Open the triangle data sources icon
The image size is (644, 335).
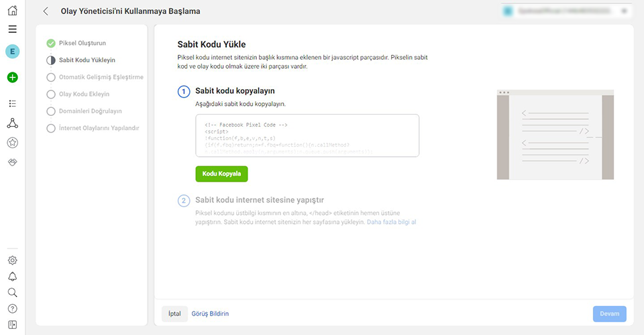tap(12, 123)
